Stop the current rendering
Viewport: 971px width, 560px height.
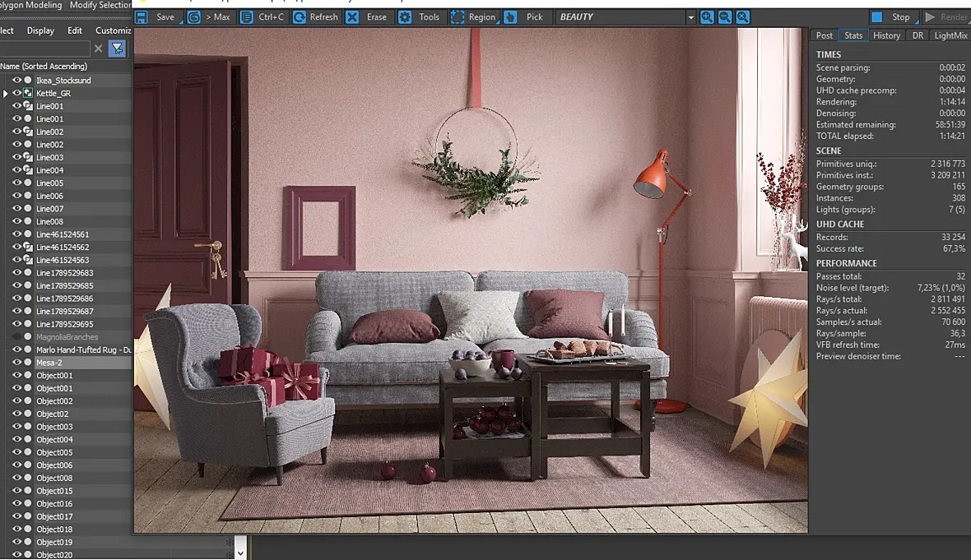(893, 16)
